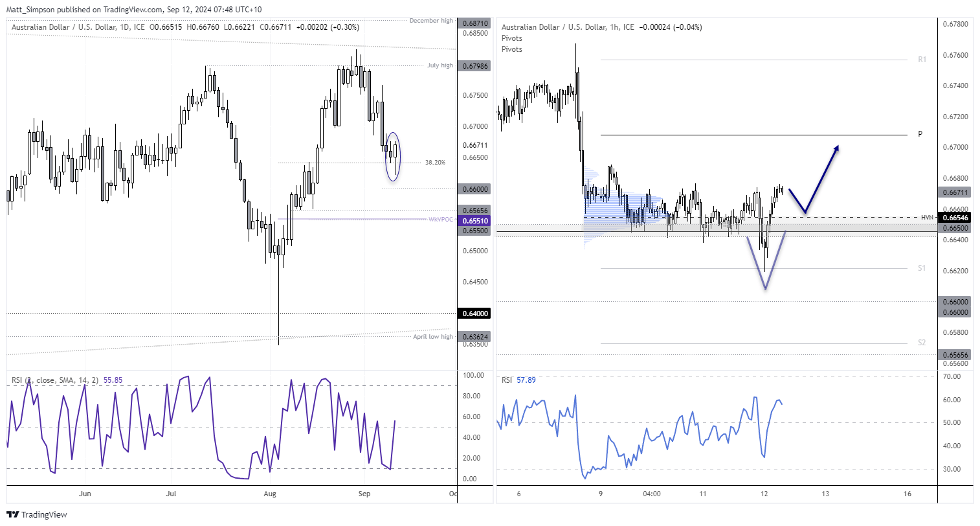Click the P pivot label
The height and width of the screenshot is (526, 980).
pyautogui.click(x=920, y=134)
